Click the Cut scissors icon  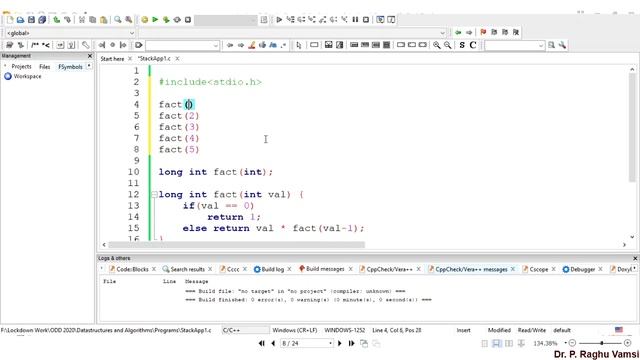(82, 20)
